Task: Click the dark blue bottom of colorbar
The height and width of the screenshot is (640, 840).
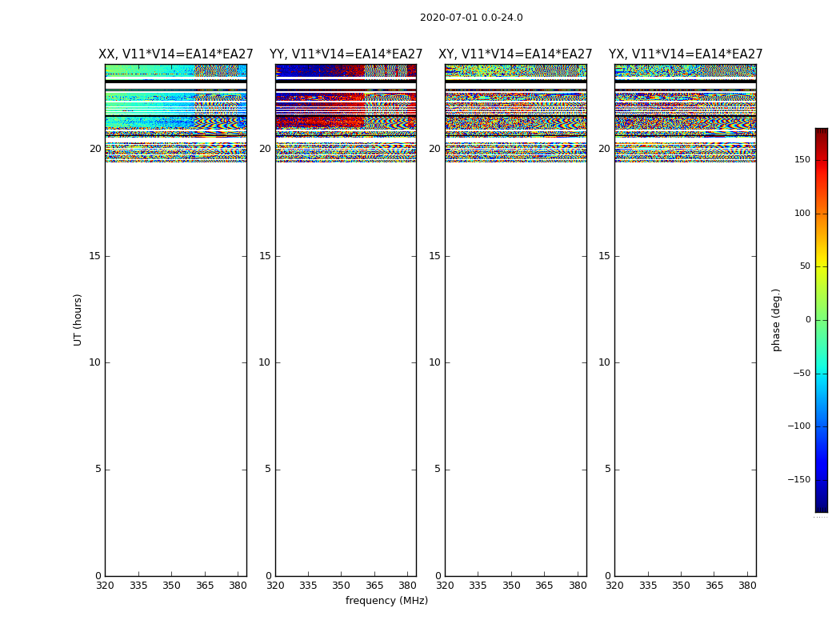Action: [x=821, y=506]
